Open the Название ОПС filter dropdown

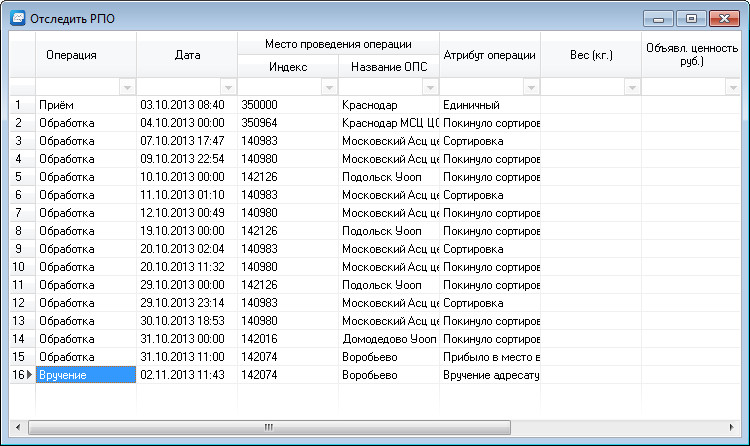430,87
